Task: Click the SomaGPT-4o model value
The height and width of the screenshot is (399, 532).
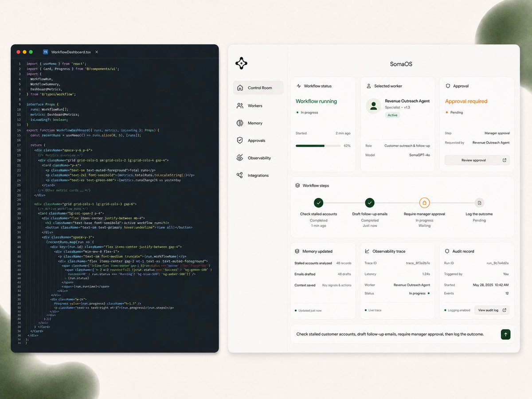Action: (419, 155)
